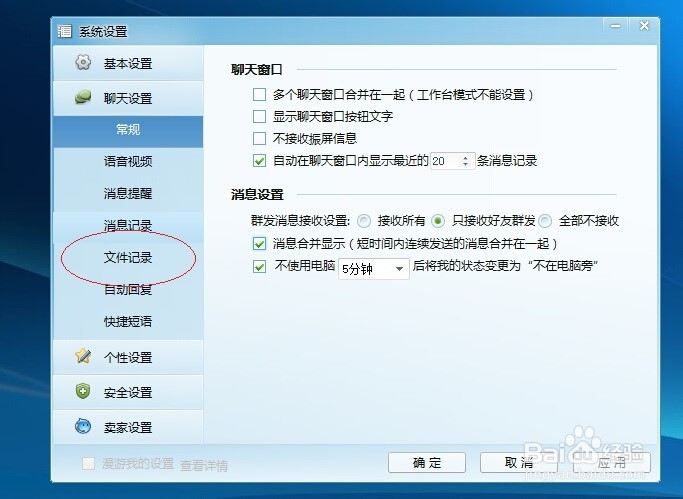Click the blue face icon for 卖家设置
Viewport: 683px width, 499px height.
[83, 426]
